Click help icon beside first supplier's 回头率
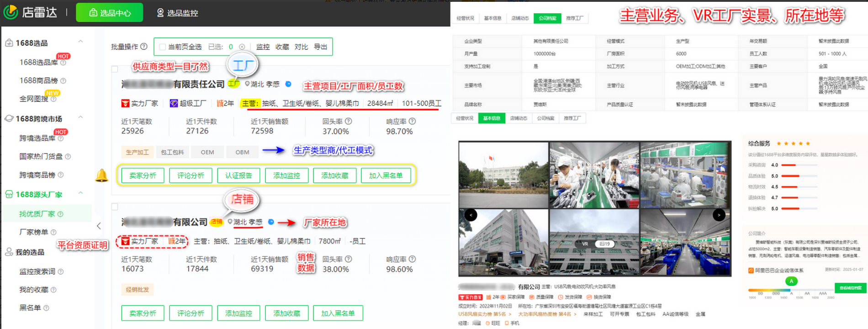This screenshot has width=868, height=329. tap(349, 121)
